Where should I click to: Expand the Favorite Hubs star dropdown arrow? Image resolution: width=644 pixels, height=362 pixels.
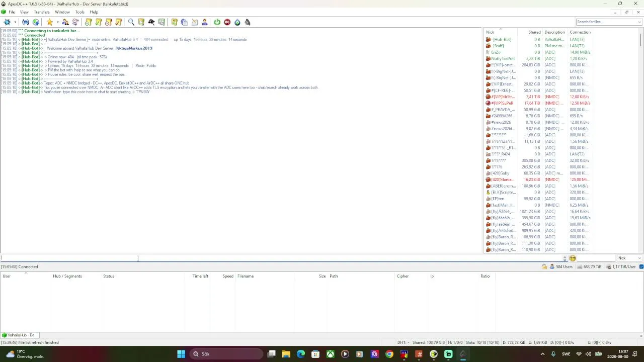click(57, 22)
